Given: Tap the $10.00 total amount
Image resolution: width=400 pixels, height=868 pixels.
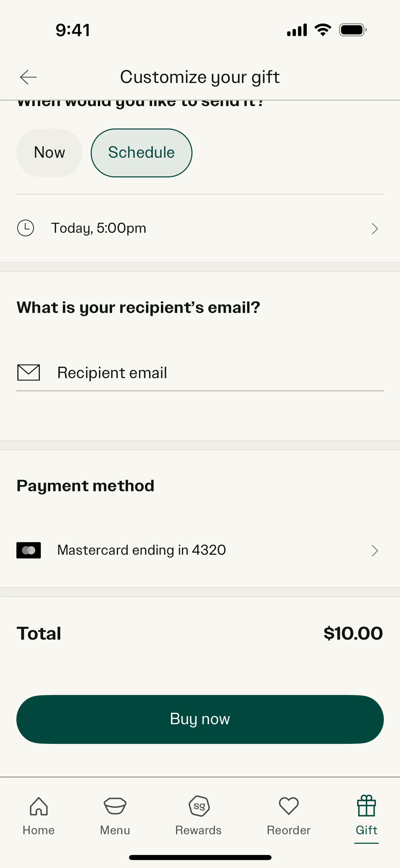Looking at the screenshot, I should pos(353,633).
